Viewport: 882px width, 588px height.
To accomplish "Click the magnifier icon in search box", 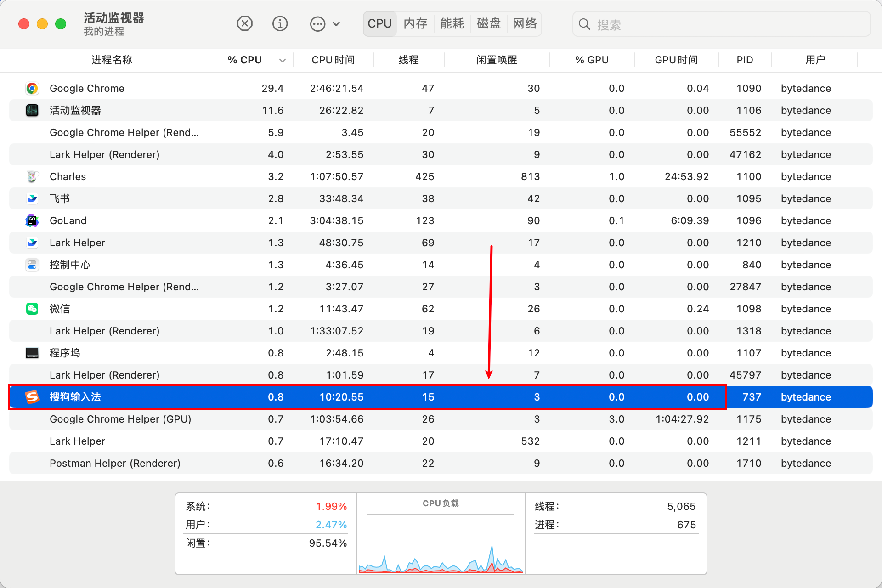I will coord(584,24).
